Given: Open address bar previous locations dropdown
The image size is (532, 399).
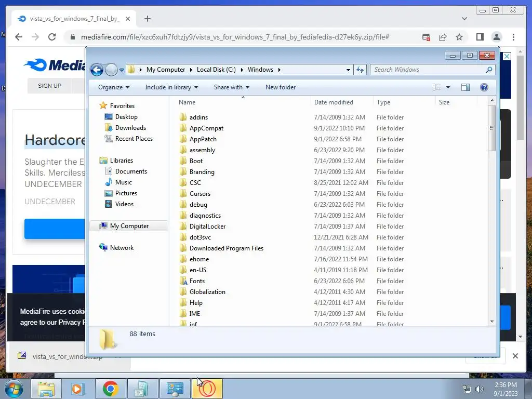Looking at the screenshot, I should (348, 70).
